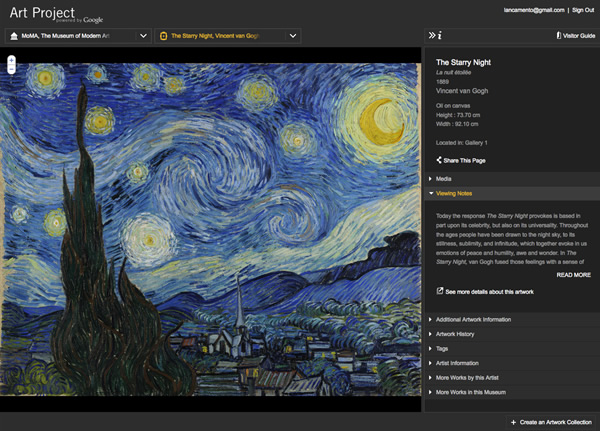600x431 pixels.
Task: Click the Height : 73.70 cm text
Action: [x=458, y=115]
